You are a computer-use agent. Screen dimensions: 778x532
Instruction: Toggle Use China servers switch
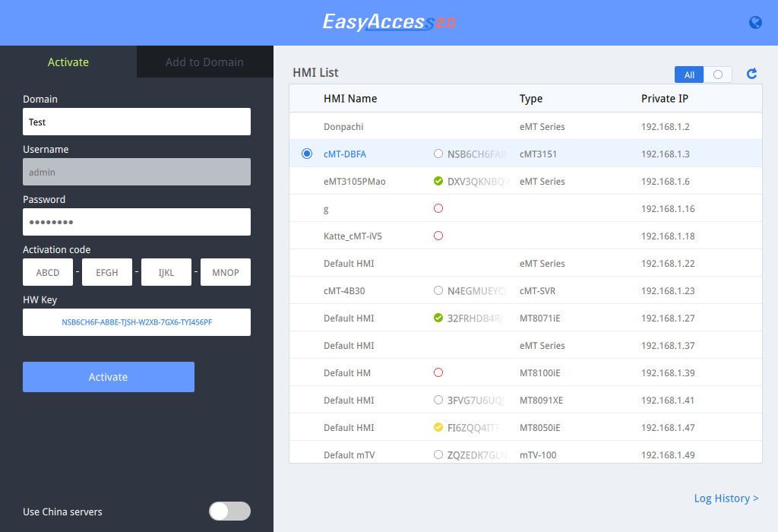click(x=229, y=511)
